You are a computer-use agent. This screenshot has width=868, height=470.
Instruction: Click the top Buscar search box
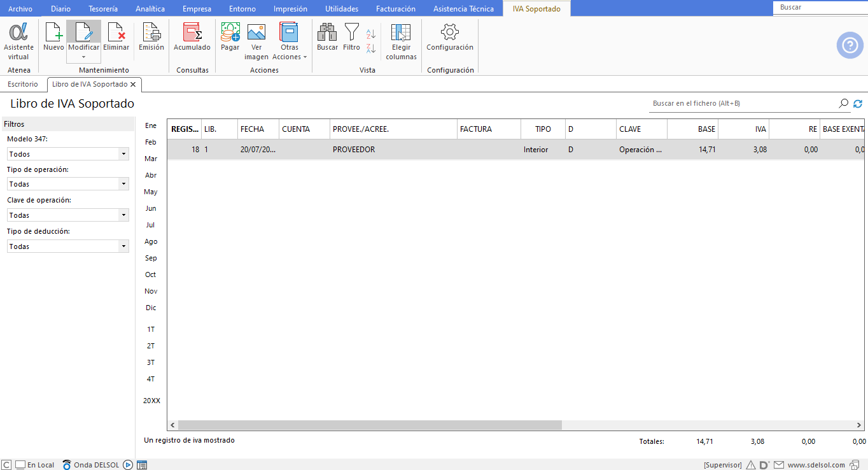[821, 7]
